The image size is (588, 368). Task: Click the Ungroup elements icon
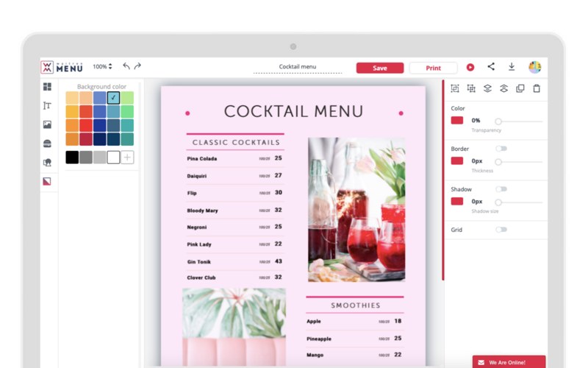[x=471, y=88]
